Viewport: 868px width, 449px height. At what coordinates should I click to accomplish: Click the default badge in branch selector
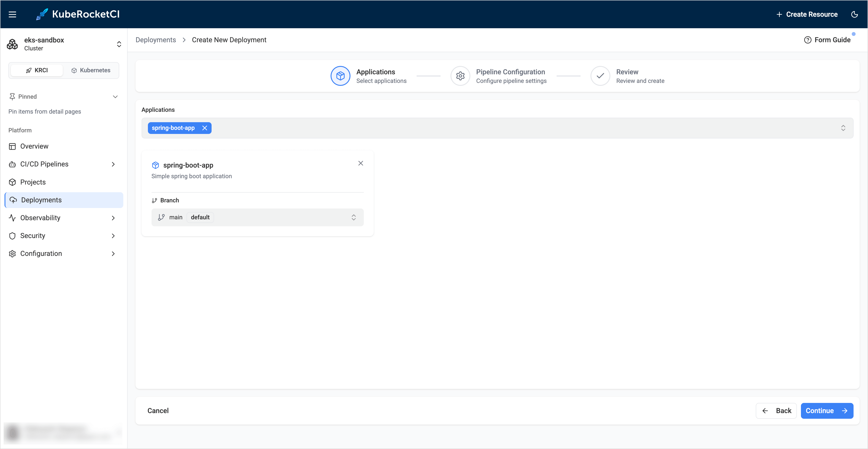pos(200,217)
